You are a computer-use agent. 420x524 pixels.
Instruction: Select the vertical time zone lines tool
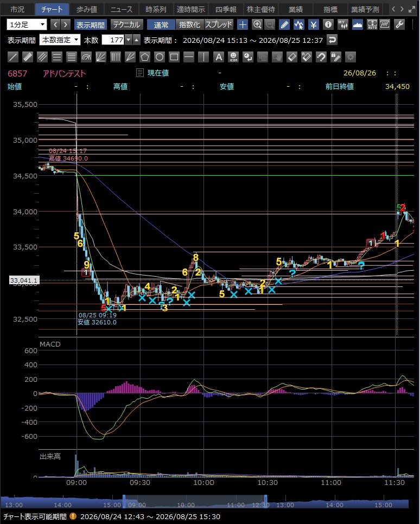tap(116, 57)
